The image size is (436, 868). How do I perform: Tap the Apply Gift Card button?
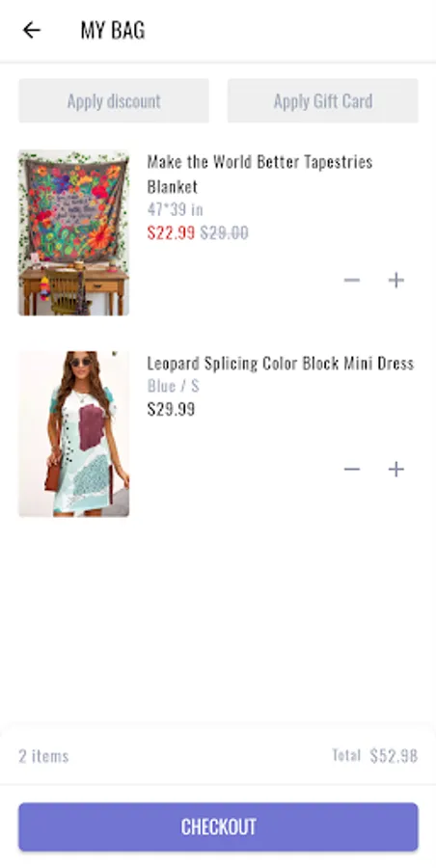323,100
